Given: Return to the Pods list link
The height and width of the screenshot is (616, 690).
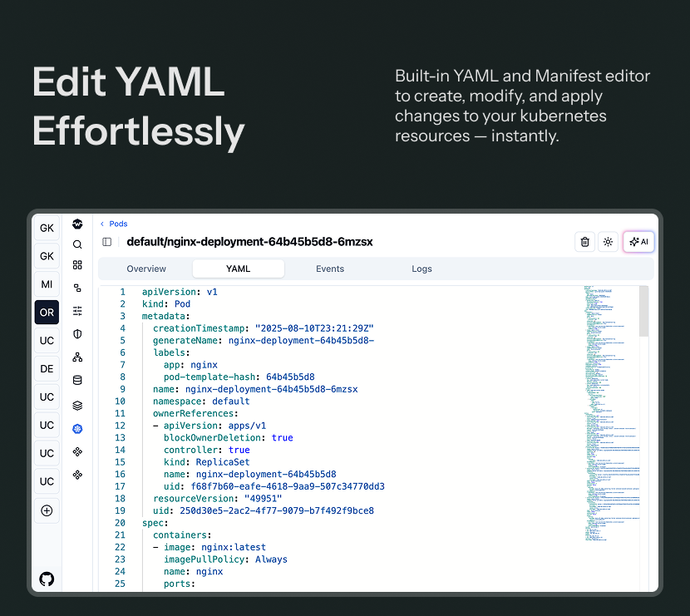Looking at the screenshot, I should pyautogui.click(x=118, y=224).
